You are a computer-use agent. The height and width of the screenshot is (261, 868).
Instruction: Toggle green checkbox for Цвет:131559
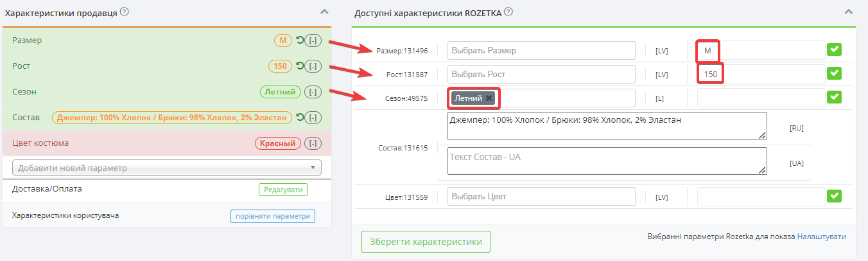point(835,196)
